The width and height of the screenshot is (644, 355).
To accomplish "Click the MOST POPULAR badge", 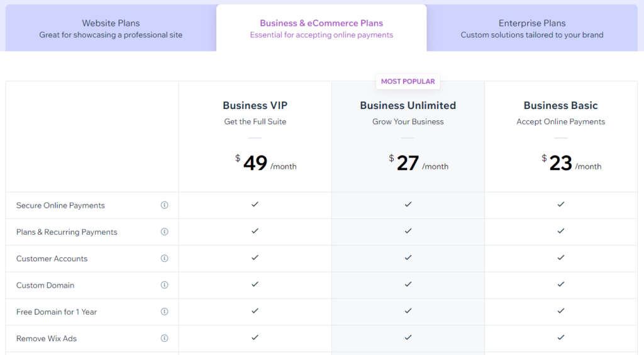I will pyautogui.click(x=408, y=81).
